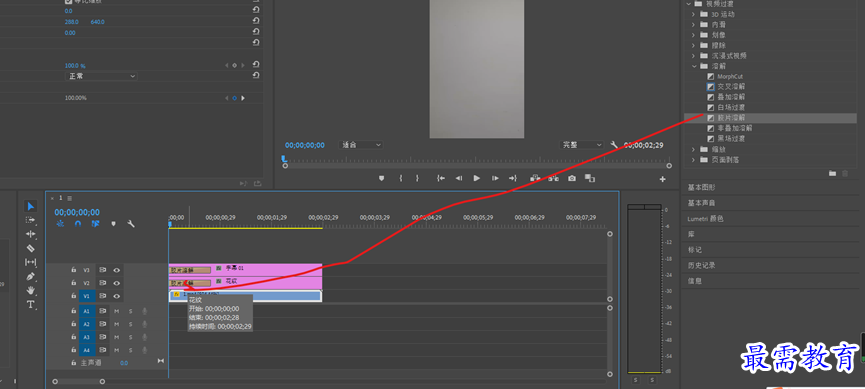The image size is (865, 389).
Task: Mute audio track A1
Action: coord(116,311)
